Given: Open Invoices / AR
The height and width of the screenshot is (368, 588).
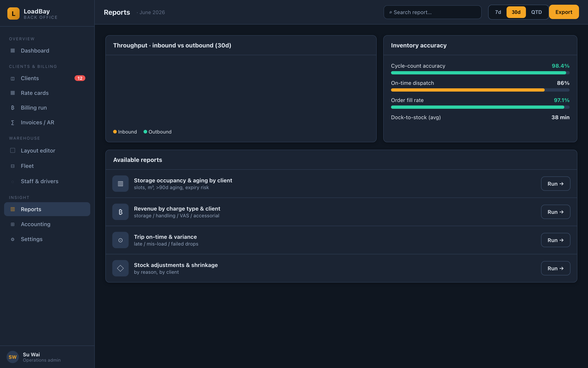Looking at the screenshot, I should point(47,122).
